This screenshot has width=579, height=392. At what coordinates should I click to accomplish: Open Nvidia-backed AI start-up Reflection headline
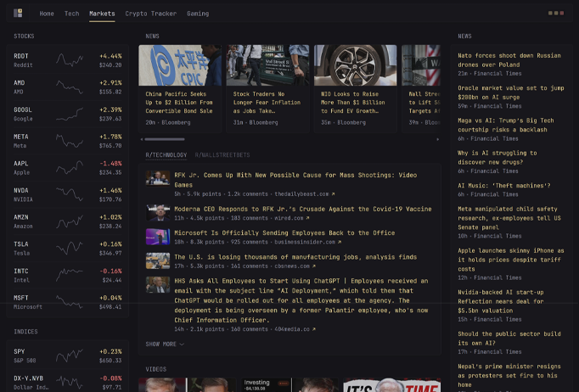[501, 301]
